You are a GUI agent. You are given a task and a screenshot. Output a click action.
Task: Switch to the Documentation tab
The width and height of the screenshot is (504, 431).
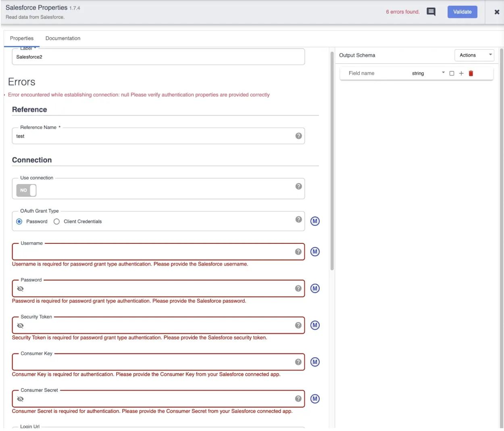coord(63,38)
